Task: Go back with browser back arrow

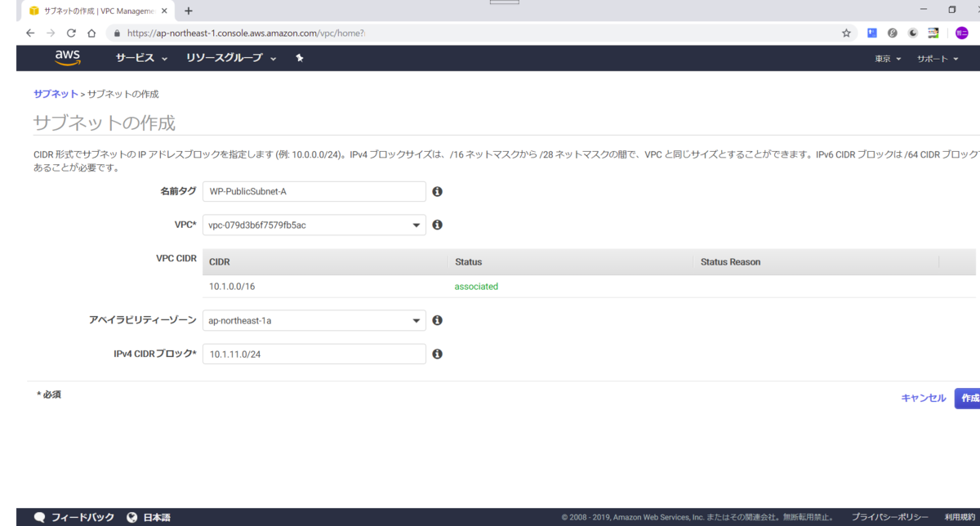Action: tap(30, 33)
